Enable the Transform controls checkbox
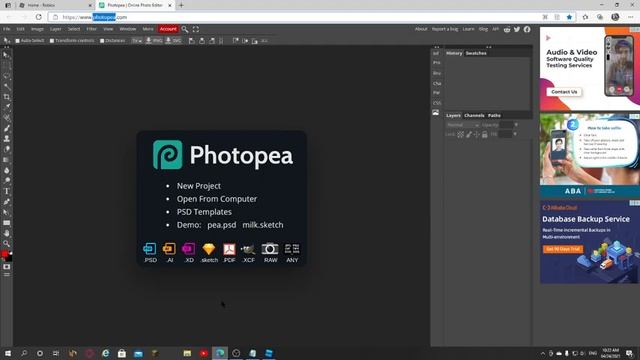 [52, 41]
